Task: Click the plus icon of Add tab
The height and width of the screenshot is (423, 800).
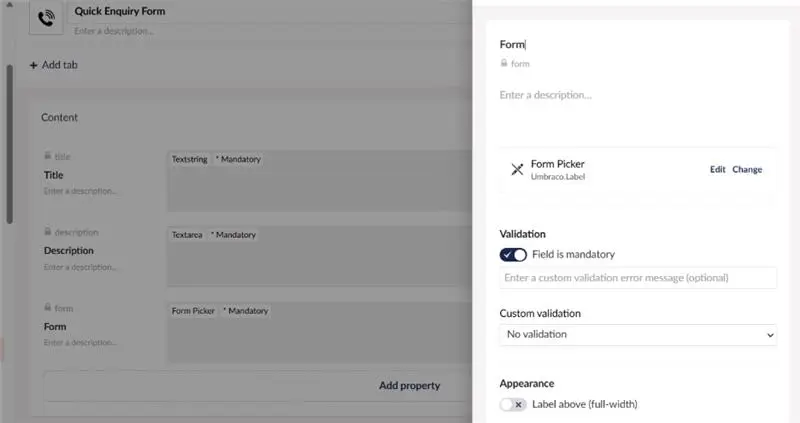Action: (34, 65)
